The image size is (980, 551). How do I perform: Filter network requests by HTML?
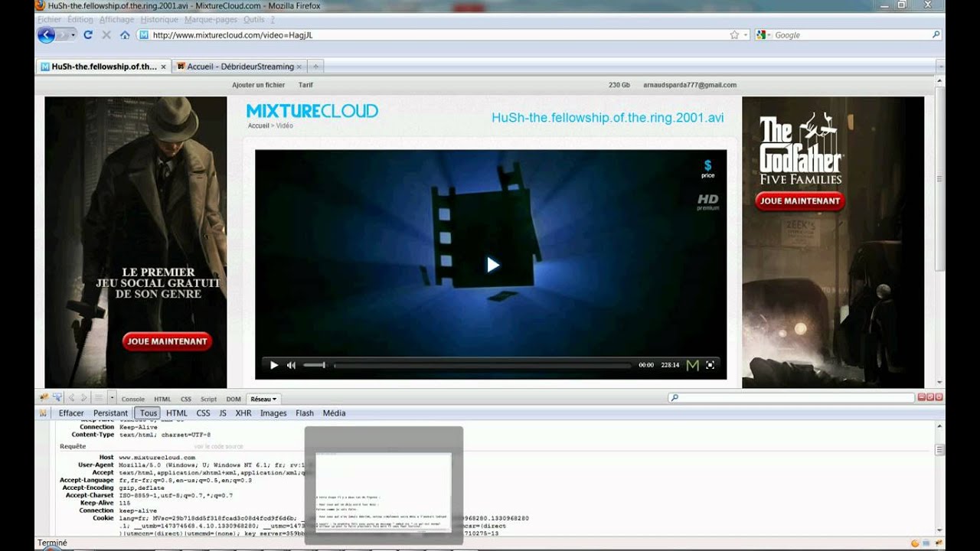177,413
